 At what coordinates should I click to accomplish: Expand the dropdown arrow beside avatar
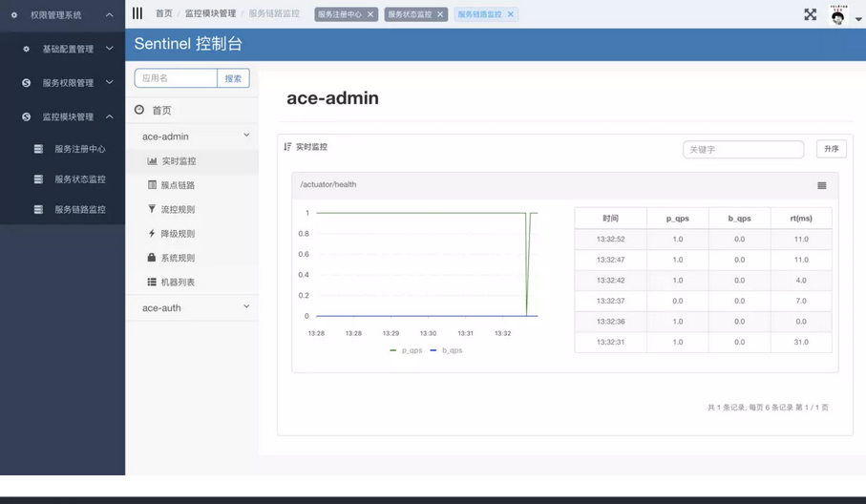click(857, 19)
